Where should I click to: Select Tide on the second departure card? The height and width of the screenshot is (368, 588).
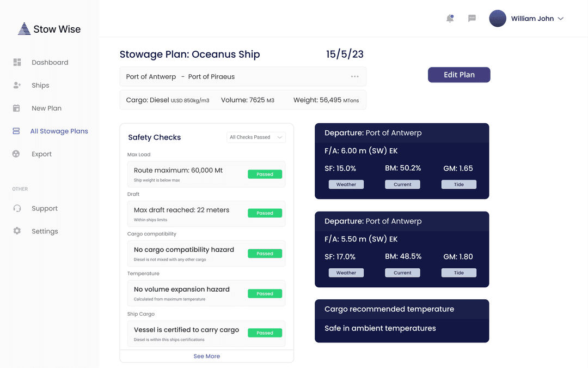click(x=458, y=273)
